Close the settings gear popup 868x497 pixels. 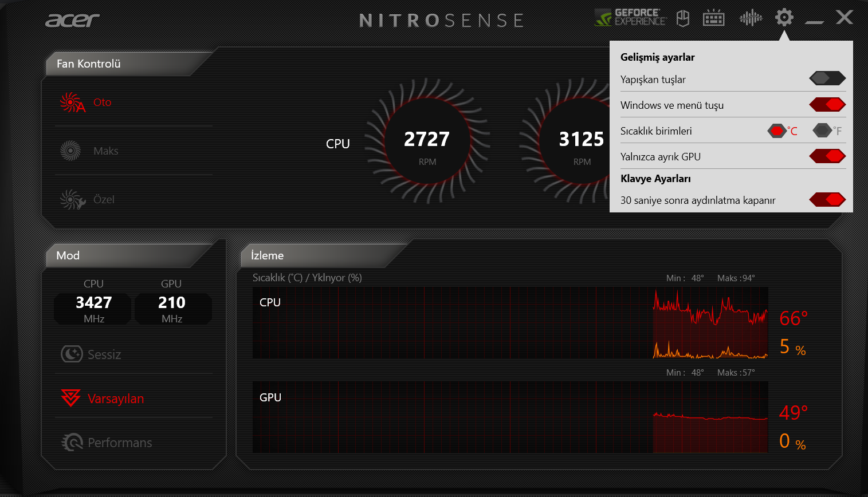tap(784, 18)
